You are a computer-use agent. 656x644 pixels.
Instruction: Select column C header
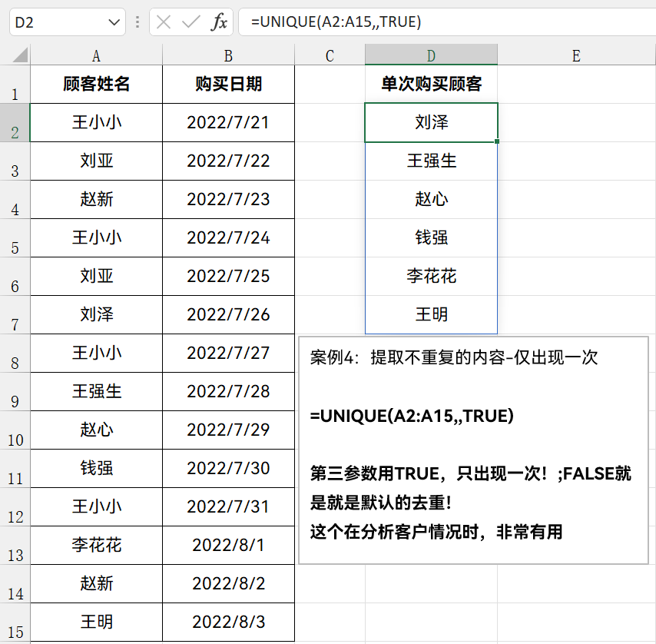click(x=330, y=55)
